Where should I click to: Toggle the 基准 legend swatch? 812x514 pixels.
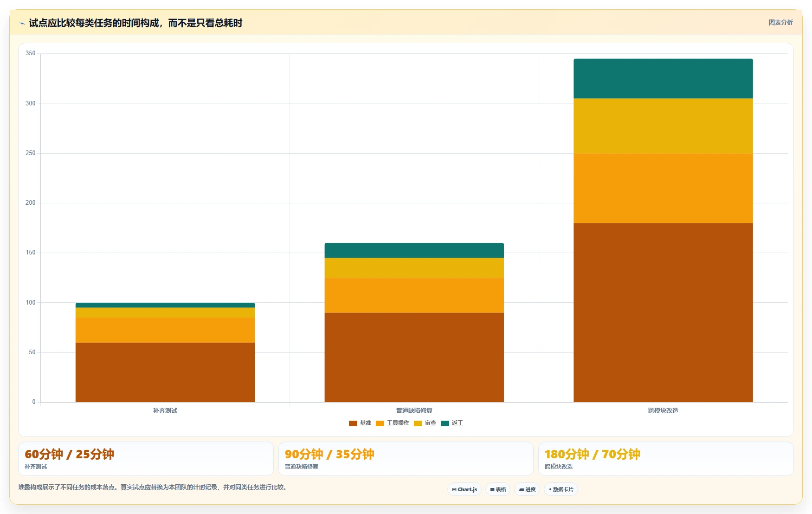(353, 423)
